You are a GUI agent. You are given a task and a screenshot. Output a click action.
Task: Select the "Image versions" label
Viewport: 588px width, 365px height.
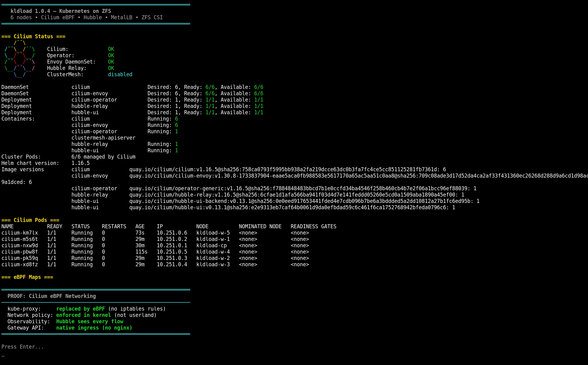pos(23,169)
